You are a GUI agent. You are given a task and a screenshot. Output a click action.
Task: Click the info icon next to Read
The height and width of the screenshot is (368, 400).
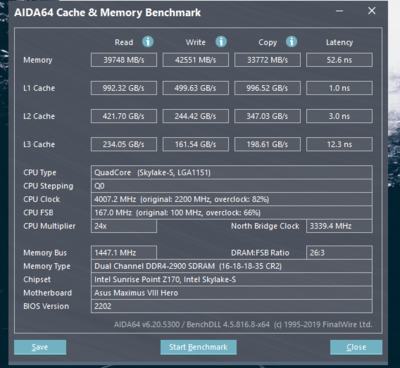pyautogui.click(x=148, y=42)
